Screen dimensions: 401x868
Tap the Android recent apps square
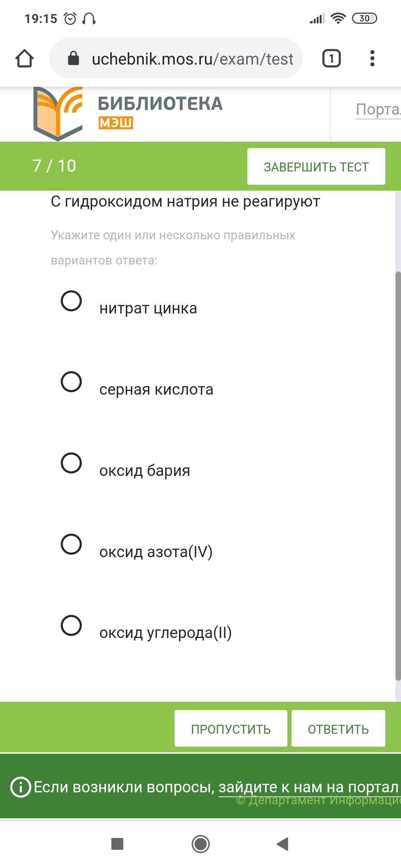[x=117, y=844]
